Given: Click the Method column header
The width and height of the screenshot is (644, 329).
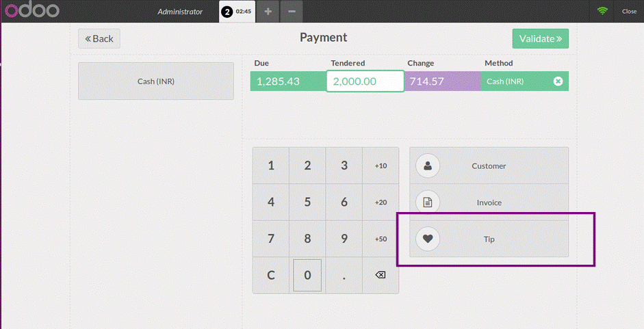Looking at the screenshot, I should click(x=499, y=63).
